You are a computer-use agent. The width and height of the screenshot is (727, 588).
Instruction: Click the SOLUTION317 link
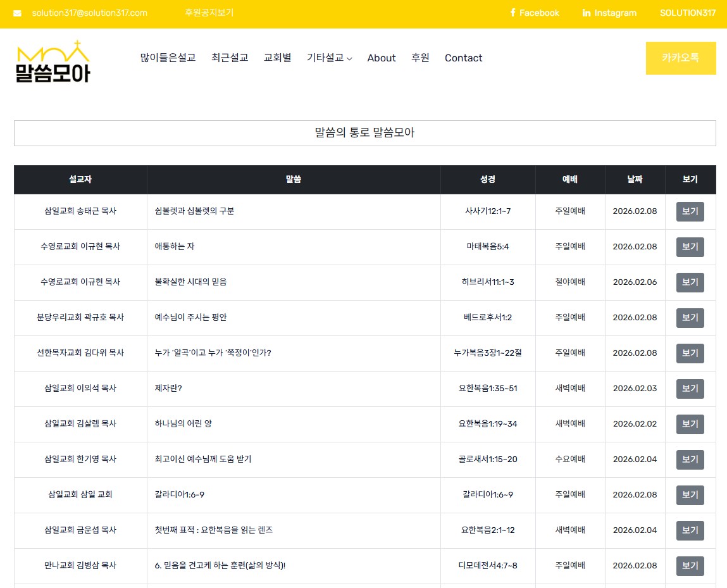tap(688, 13)
